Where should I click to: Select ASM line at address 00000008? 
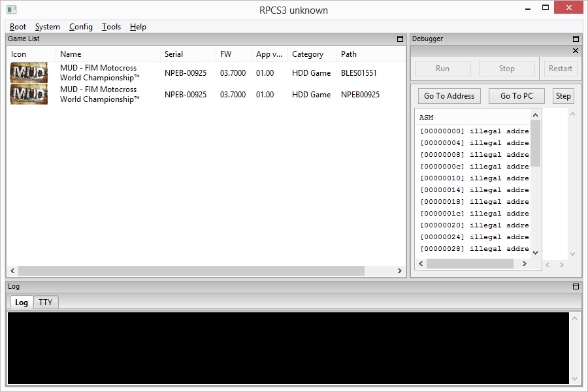(474, 155)
